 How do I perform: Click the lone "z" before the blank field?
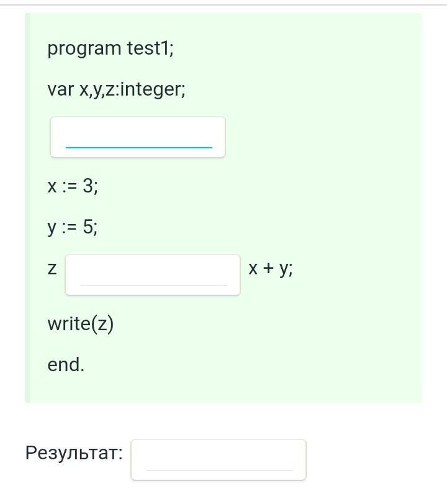click(52, 269)
